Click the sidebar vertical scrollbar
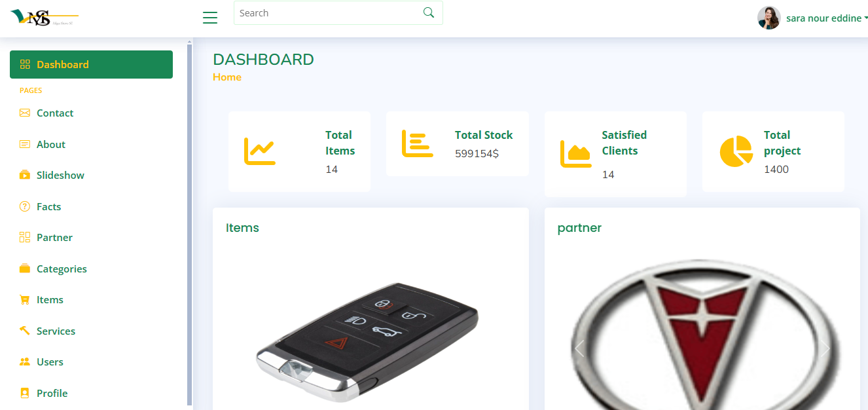Image resolution: width=868 pixels, height=410 pixels. pos(190,223)
